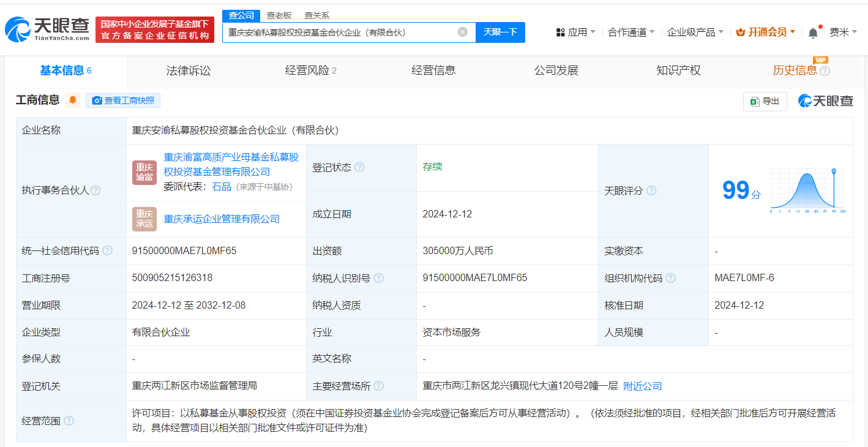This screenshot has width=868, height=447.
Task: Click help icon beside 执行事务合伙人
Action: [95, 190]
